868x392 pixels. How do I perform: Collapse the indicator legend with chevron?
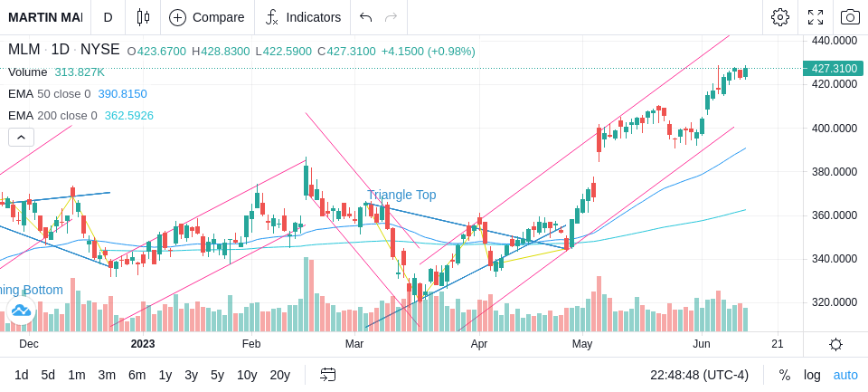[21, 137]
